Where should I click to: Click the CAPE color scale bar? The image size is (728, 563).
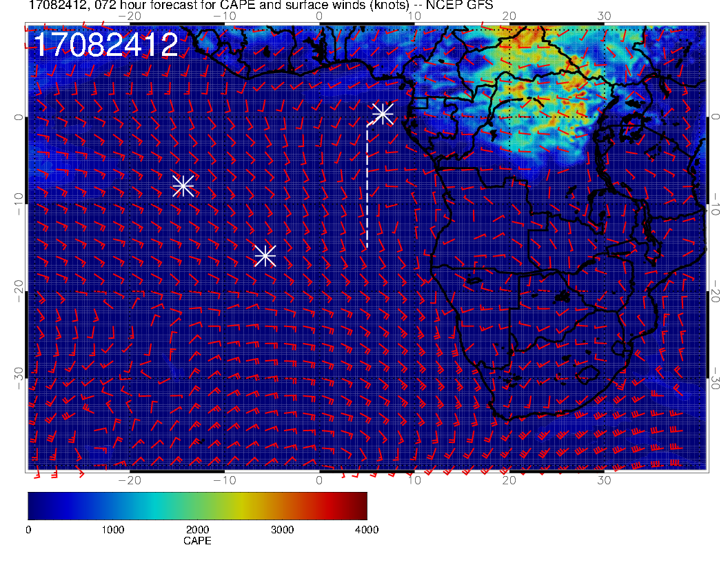click(x=197, y=506)
